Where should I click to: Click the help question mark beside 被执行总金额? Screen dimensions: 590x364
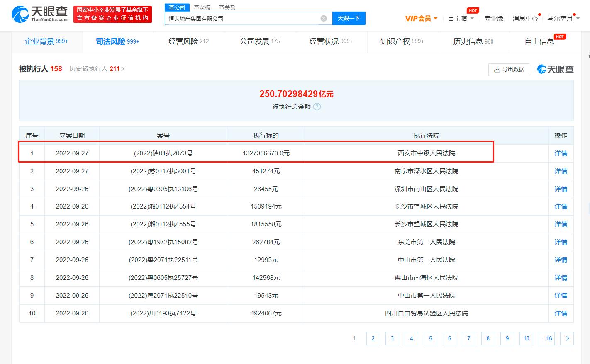pos(317,107)
